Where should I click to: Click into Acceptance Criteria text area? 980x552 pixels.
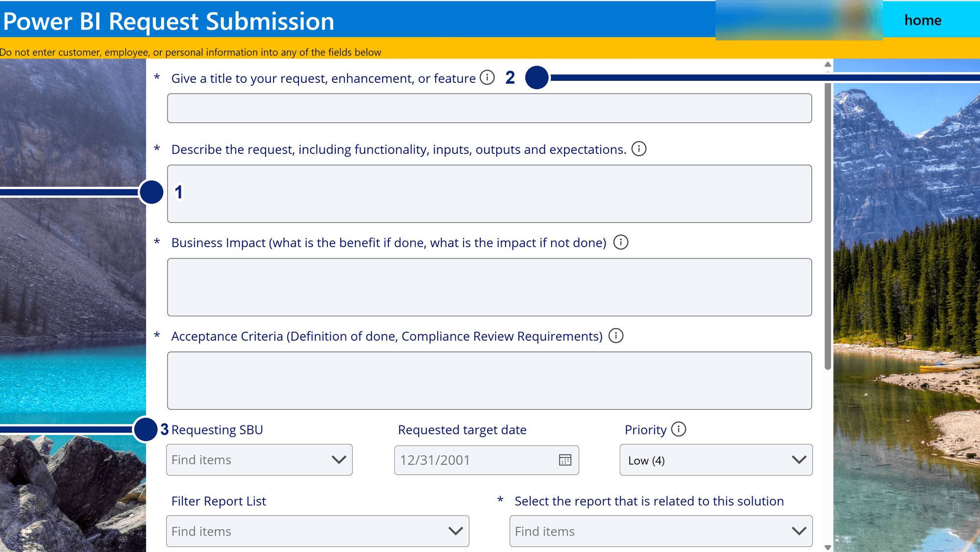(x=489, y=380)
